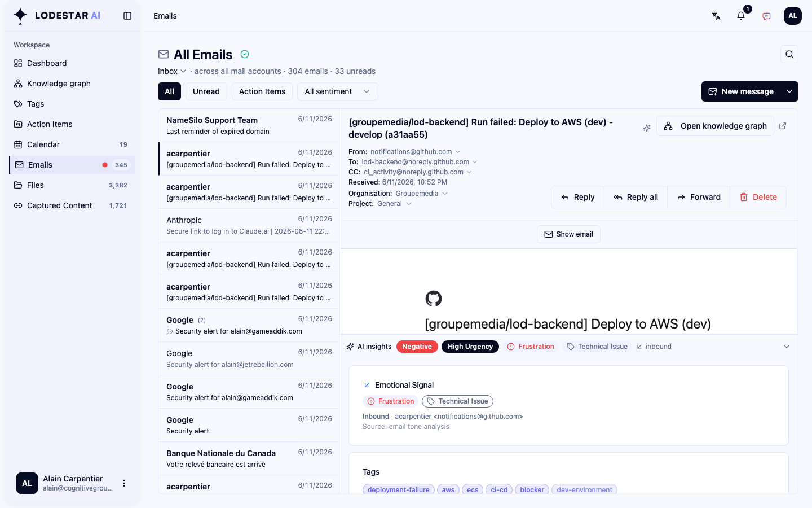Click Frustration label in AI insights bar

click(531, 347)
